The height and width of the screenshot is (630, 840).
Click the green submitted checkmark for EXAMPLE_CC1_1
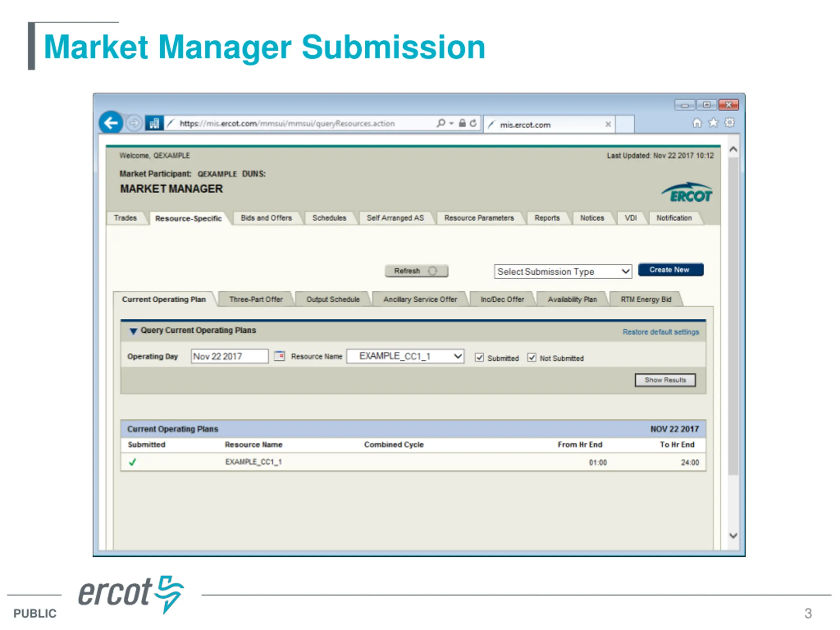point(132,462)
